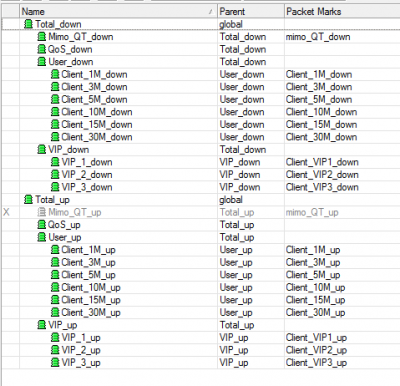Viewport: 400px width, 386px height.
Task: Select the User_down queue name
Action: coord(71,62)
